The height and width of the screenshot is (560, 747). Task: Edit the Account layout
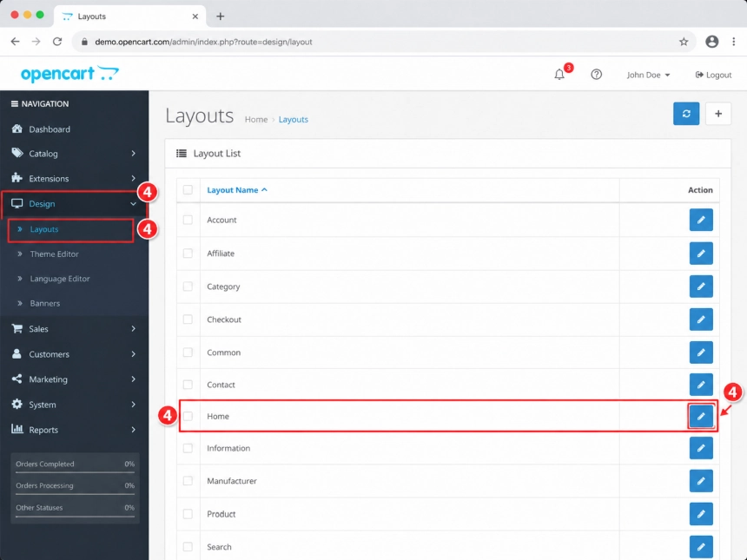point(701,220)
